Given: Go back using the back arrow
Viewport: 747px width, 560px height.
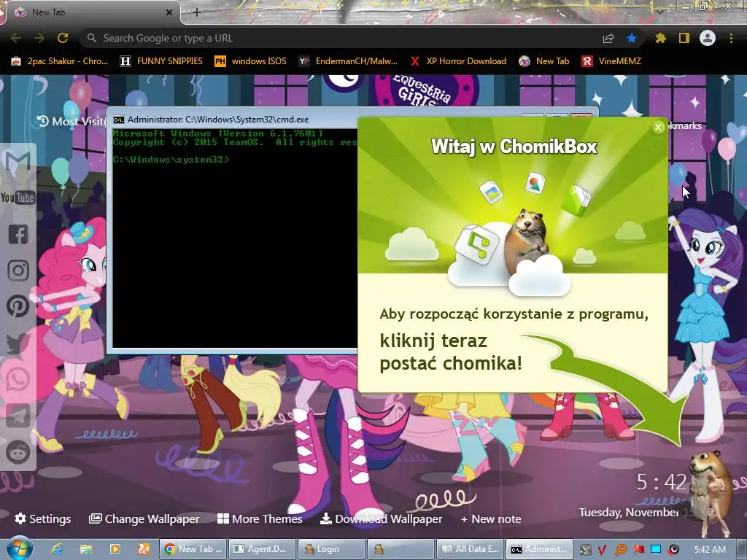Looking at the screenshot, I should tap(16, 38).
